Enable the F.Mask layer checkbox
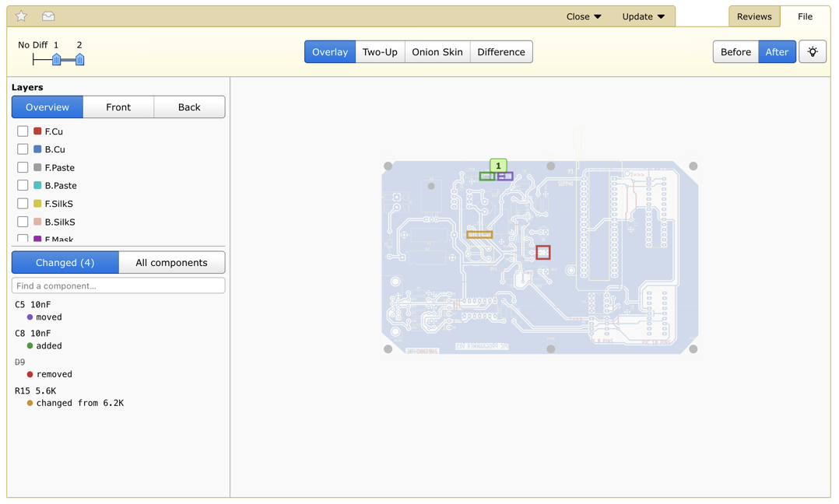This screenshot has width=839, height=504. [23, 238]
